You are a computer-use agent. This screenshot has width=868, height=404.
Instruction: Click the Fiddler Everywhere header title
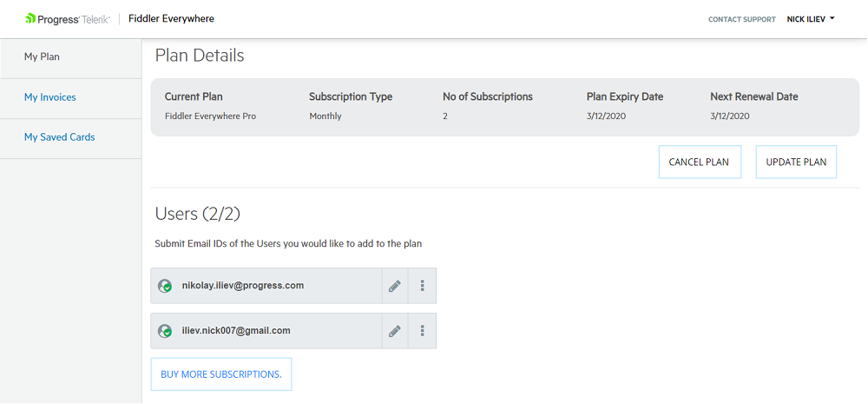pyautogui.click(x=171, y=18)
